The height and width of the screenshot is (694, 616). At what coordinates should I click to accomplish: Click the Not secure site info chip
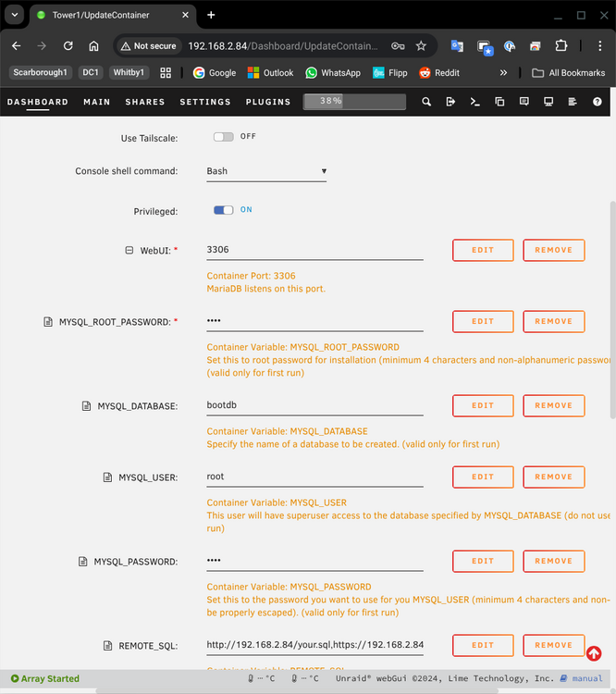(x=149, y=46)
